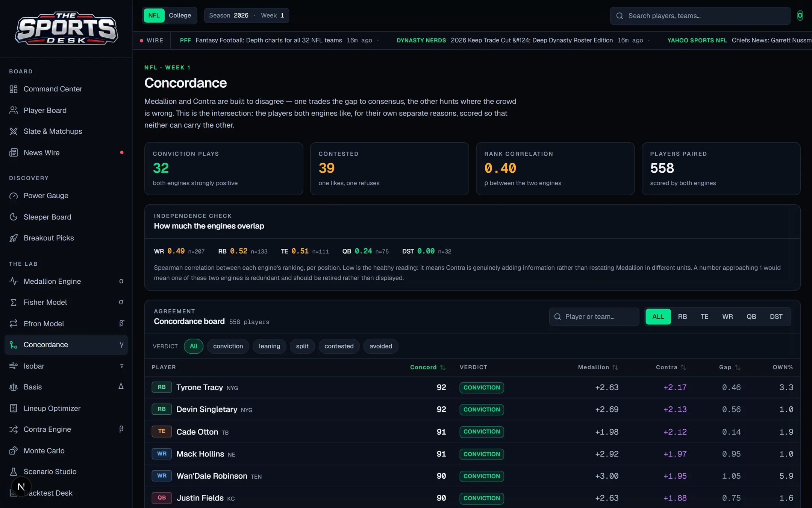The height and width of the screenshot is (508, 812).
Task: Click the Isobar wind icon
Action: coord(14,366)
